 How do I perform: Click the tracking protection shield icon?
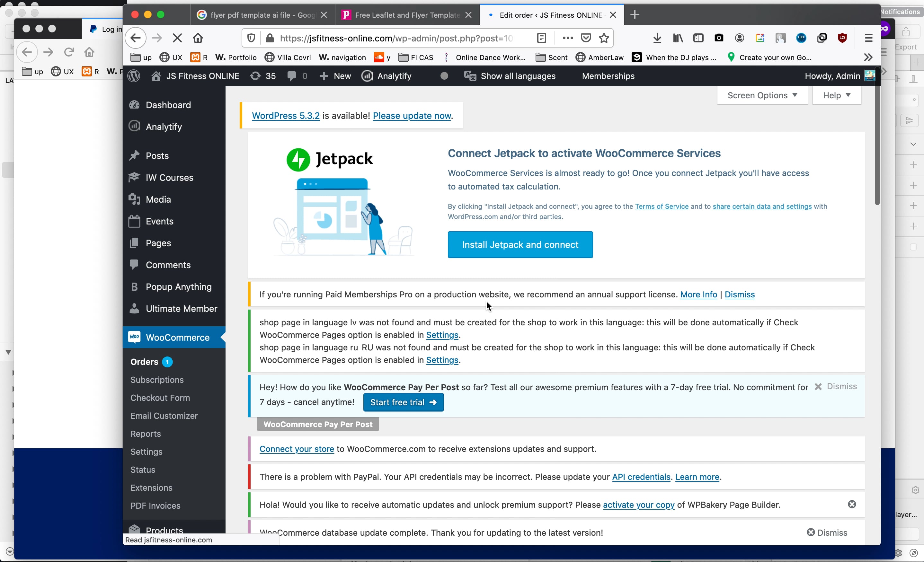pyautogui.click(x=251, y=38)
